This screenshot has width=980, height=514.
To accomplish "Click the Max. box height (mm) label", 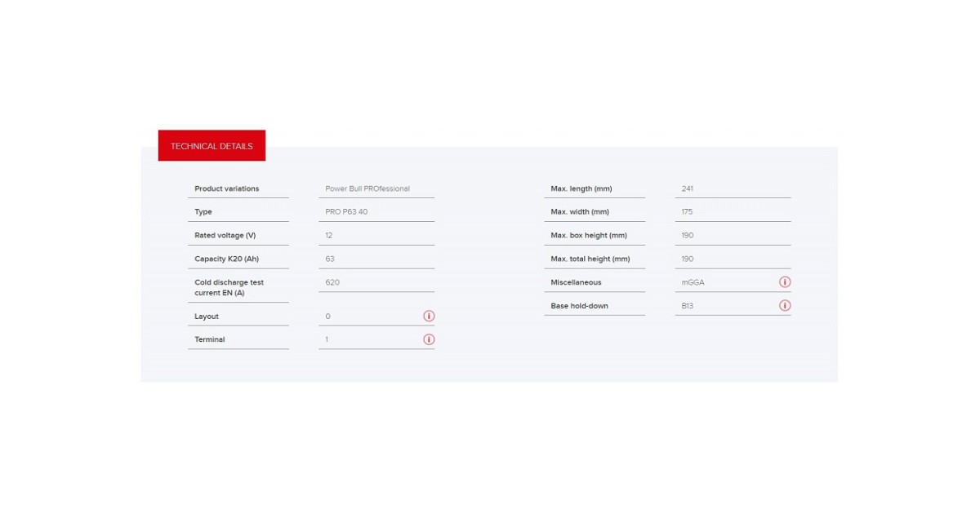I will (589, 235).
